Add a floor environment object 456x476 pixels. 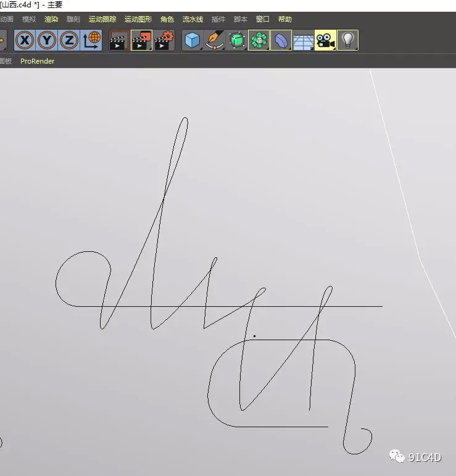303,41
